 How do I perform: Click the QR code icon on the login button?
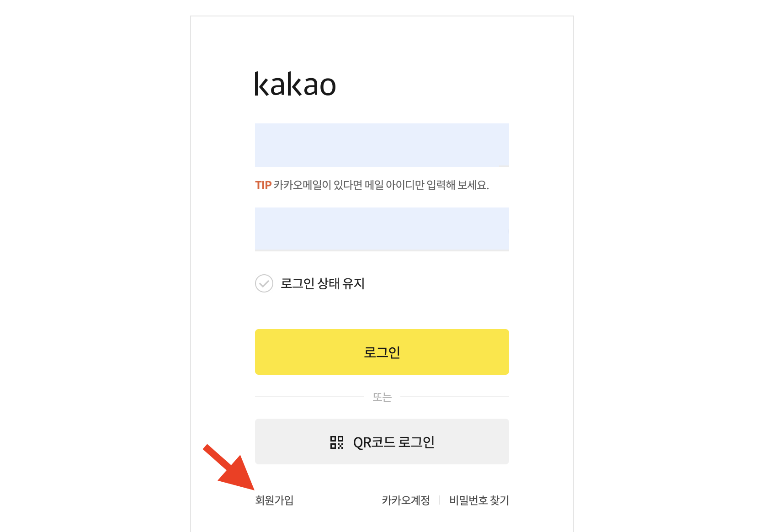pos(336,441)
